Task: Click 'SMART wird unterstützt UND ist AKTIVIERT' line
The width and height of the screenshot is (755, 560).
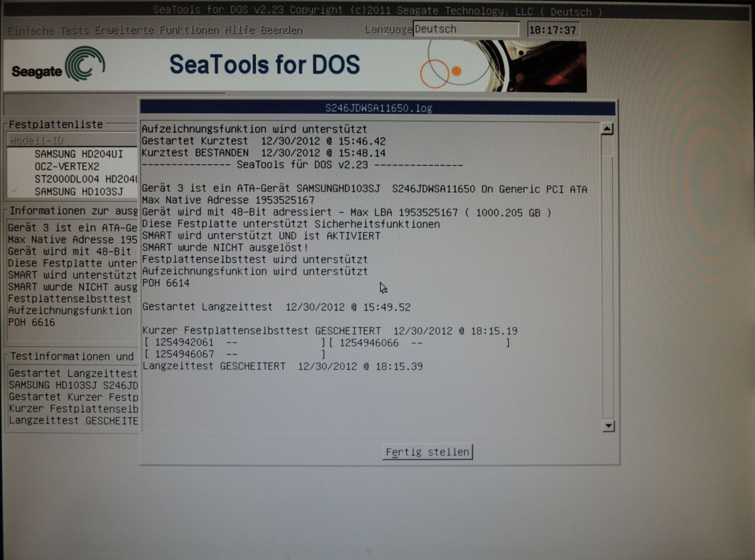Action: [261, 236]
